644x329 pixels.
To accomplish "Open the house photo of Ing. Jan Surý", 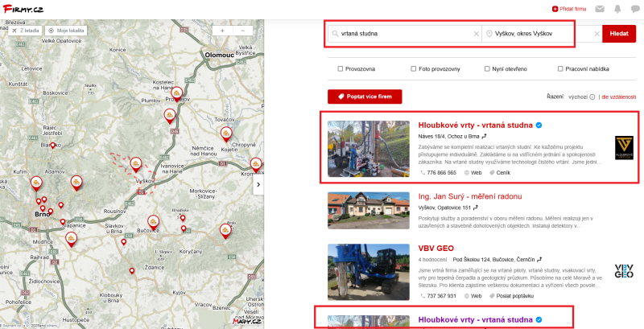I will tap(369, 211).
